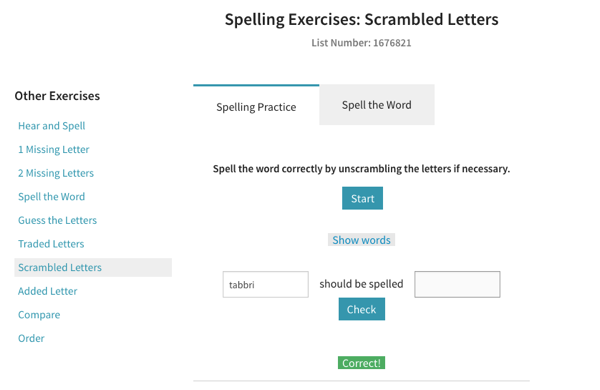Open the Order exercise
Viewport: 600px width, 390px height.
click(31, 338)
